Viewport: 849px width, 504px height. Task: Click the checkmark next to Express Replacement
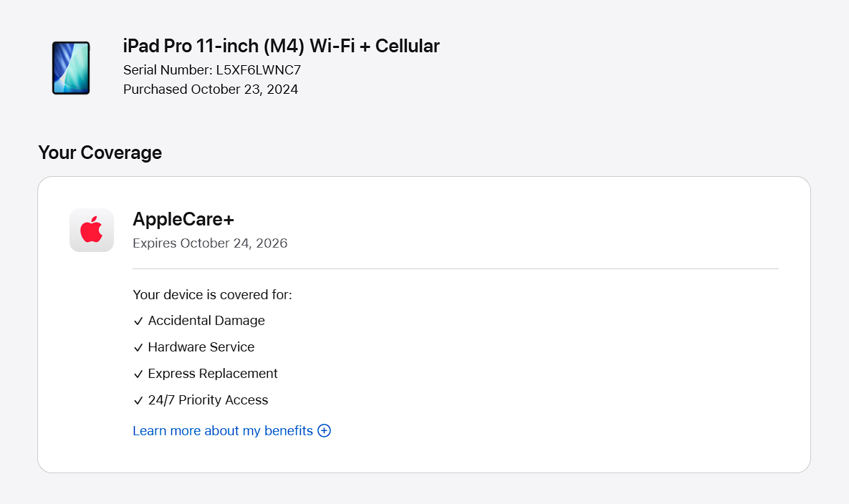click(138, 374)
